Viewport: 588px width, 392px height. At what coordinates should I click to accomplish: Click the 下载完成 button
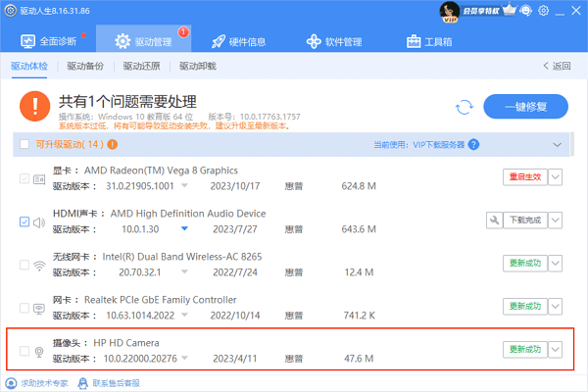(525, 220)
